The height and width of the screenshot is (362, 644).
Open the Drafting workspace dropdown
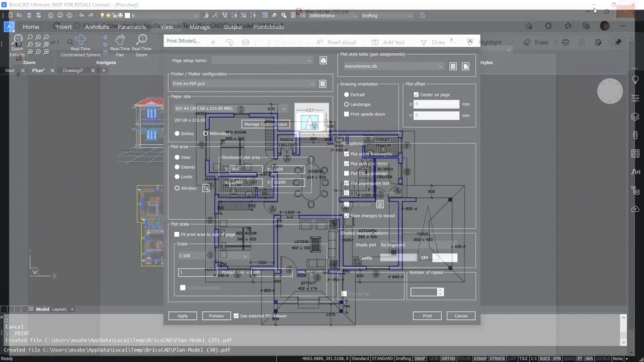tap(386, 16)
